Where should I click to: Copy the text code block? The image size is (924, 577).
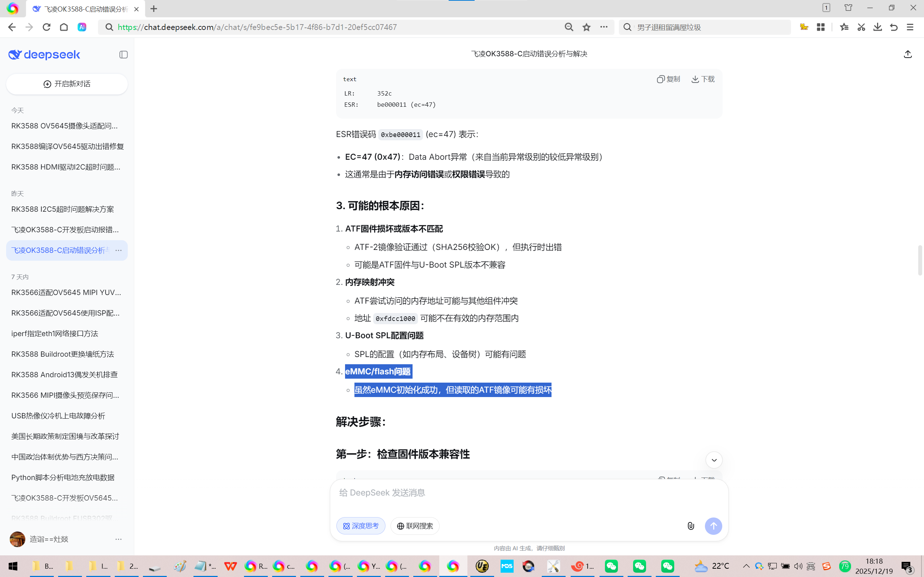point(668,79)
